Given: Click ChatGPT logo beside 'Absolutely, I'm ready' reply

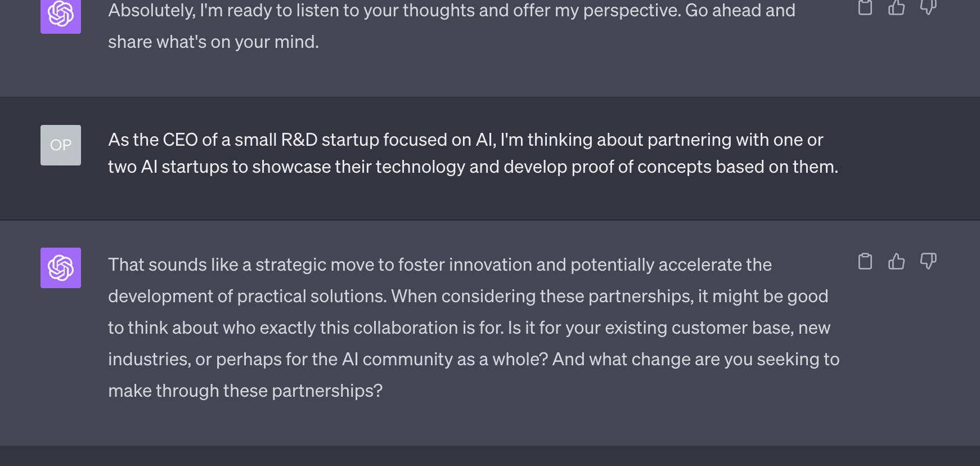Looking at the screenshot, I should (x=61, y=15).
